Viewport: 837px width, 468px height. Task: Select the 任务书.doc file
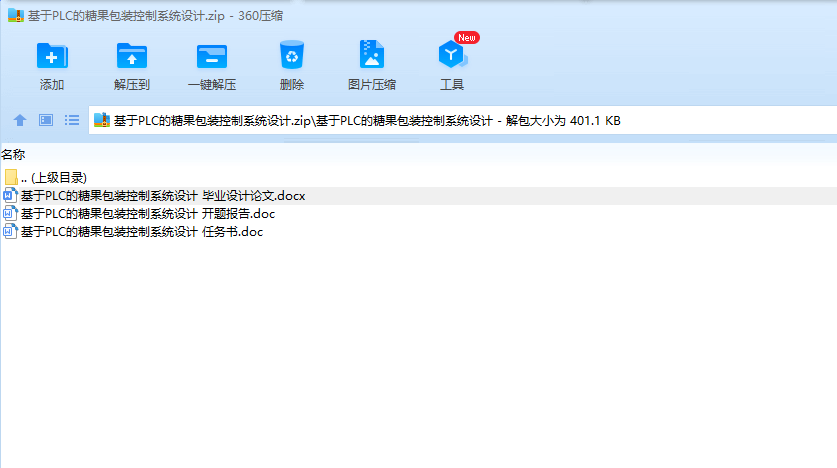(142, 232)
